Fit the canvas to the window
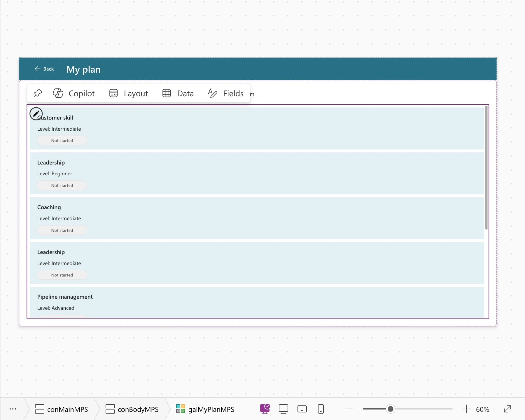Screen dimensions: 525x420 point(508,409)
